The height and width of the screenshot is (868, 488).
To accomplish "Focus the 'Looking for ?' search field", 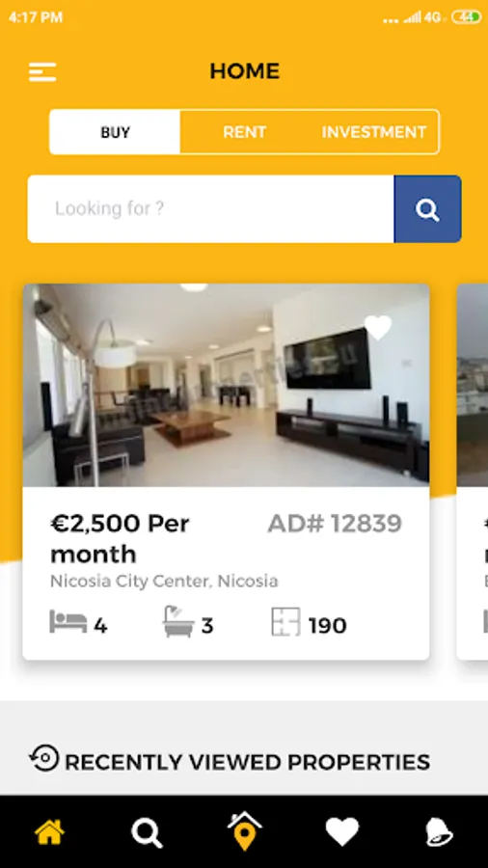I will [x=211, y=209].
